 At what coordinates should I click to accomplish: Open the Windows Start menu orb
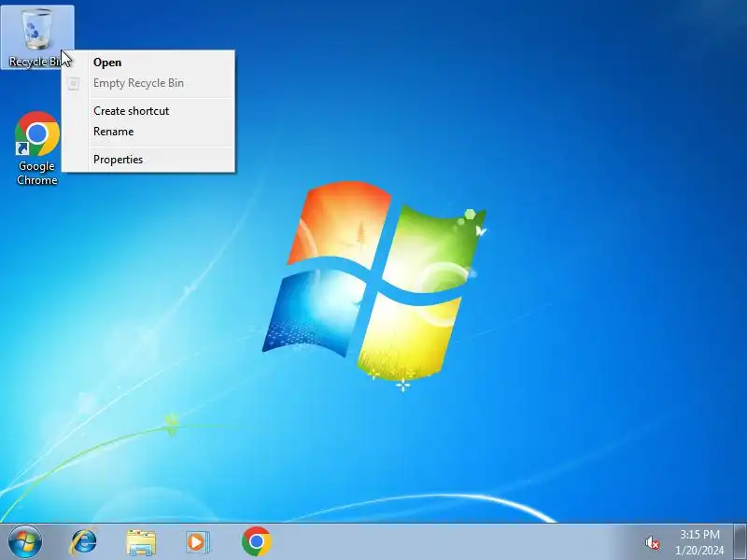pos(25,541)
